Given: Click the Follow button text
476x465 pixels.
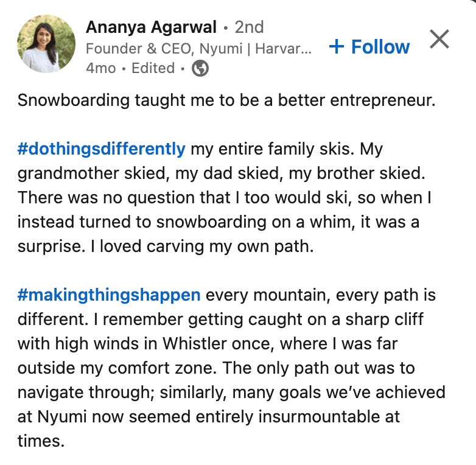Looking at the screenshot, I should click(x=380, y=47).
